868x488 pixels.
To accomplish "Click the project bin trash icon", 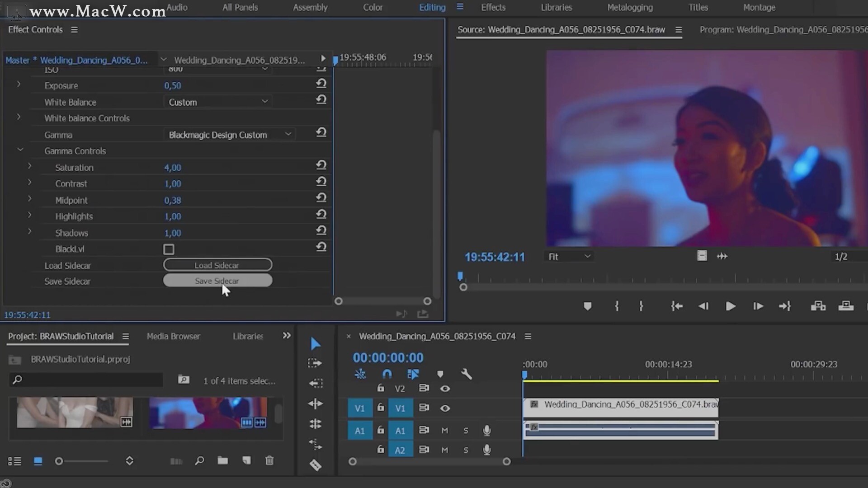I will click(269, 460).
